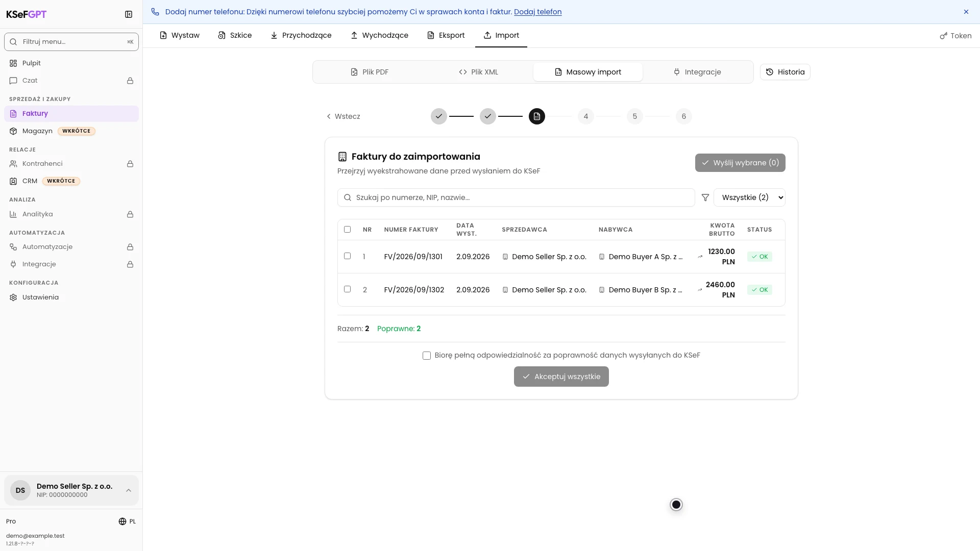980x551 pixels.
Task: Click the completed first step checkmark
Action: [439, 116]
